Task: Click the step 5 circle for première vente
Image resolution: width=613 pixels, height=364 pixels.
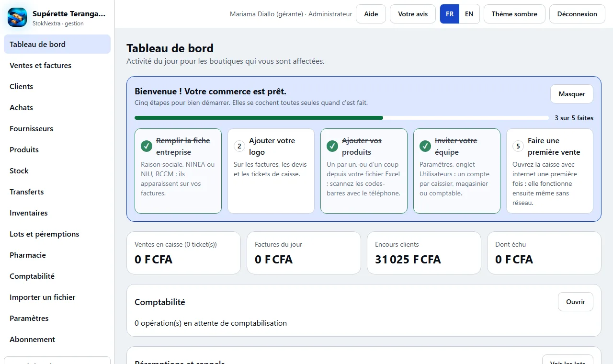Action: point(518,146)
